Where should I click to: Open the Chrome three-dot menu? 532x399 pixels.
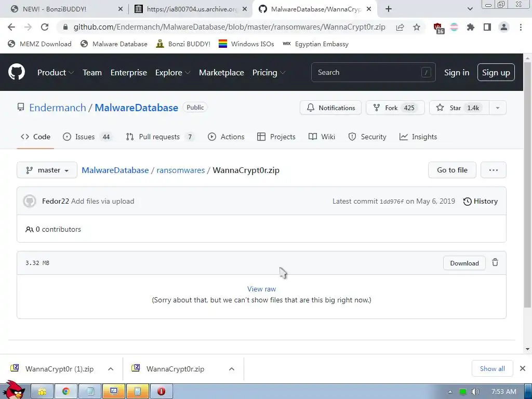click(521, 27)
